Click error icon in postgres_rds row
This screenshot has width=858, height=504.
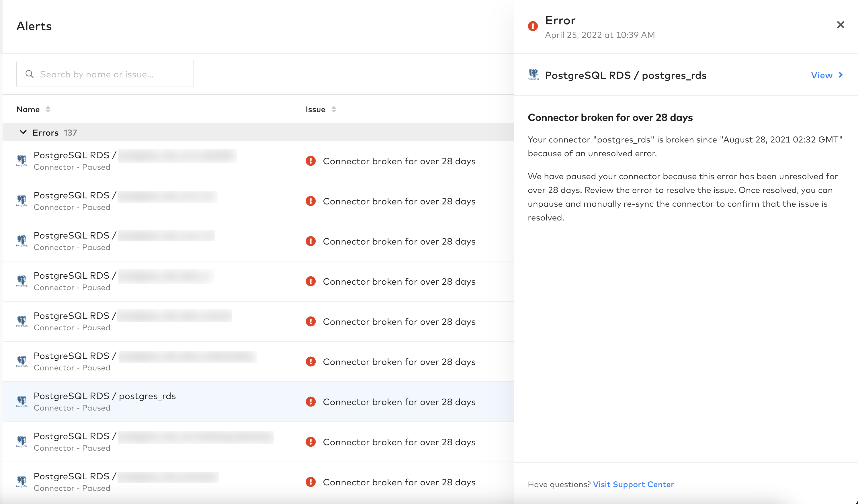[310, 402]
